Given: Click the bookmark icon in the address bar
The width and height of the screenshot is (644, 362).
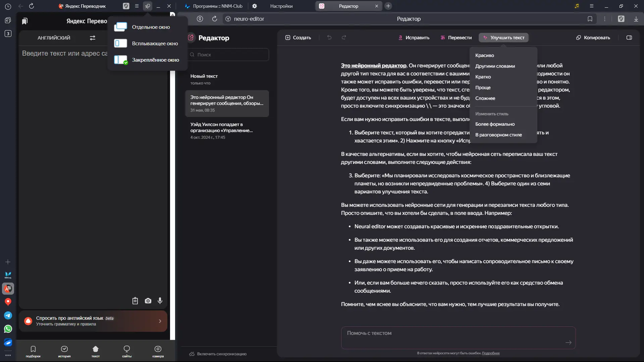Looking at the screenshot, I should coord(590,19).
